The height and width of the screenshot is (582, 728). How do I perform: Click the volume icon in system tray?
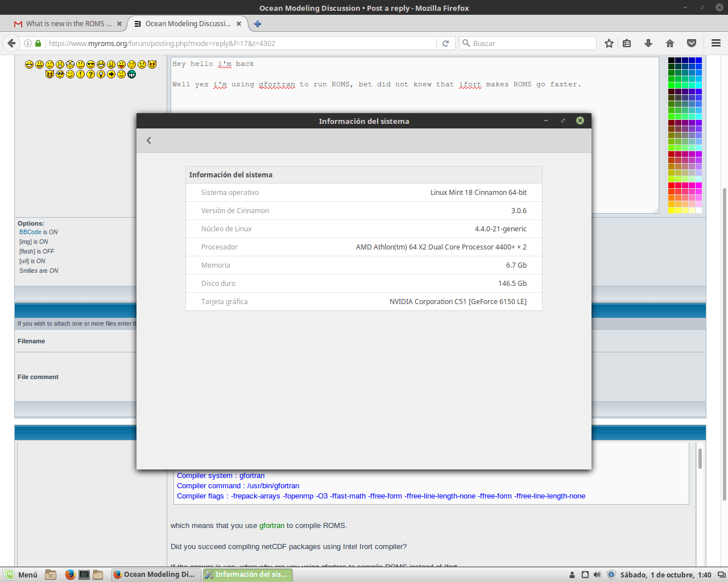[597, 575]
